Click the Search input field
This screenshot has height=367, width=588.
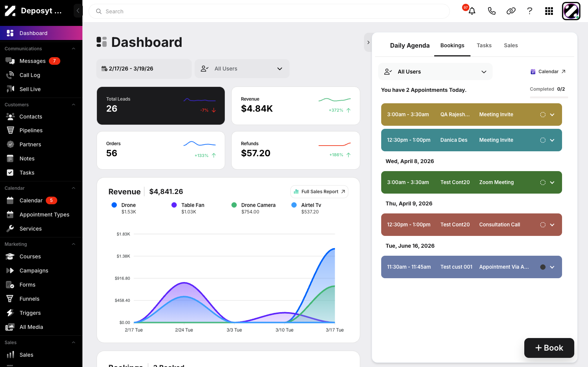269,11
